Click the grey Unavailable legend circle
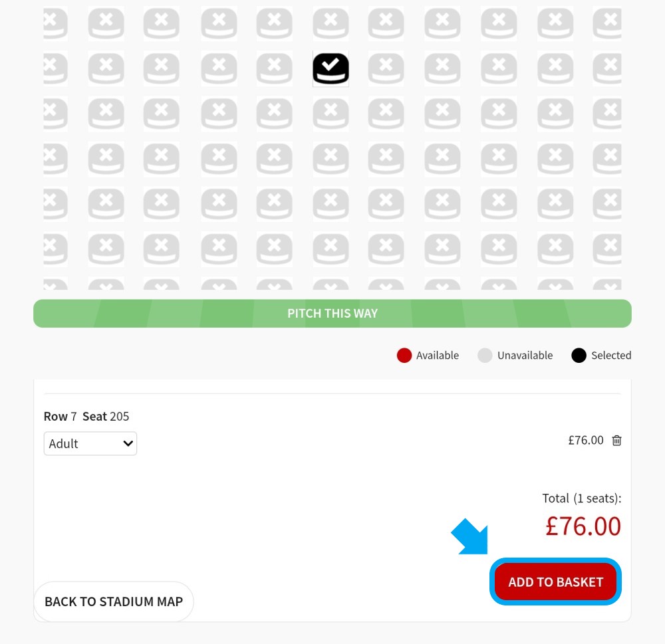665x644 pixels. point(485,356)
